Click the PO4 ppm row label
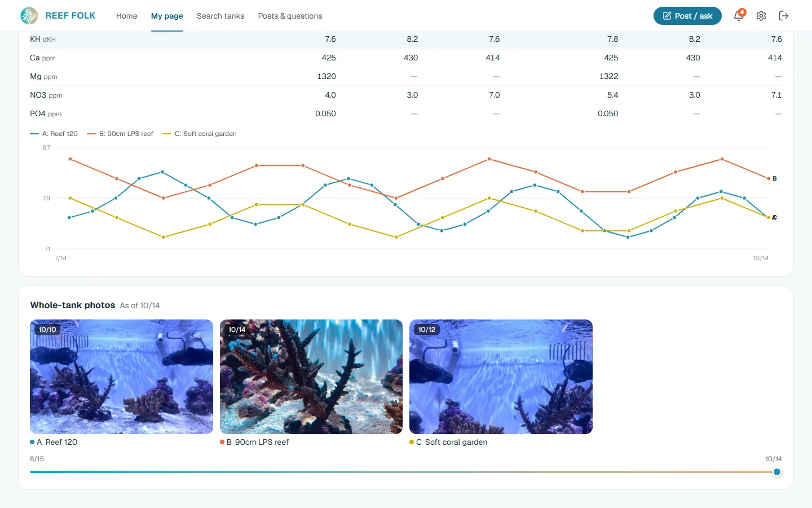The width and height of the screenshot is (812, 508). [46, 113]
